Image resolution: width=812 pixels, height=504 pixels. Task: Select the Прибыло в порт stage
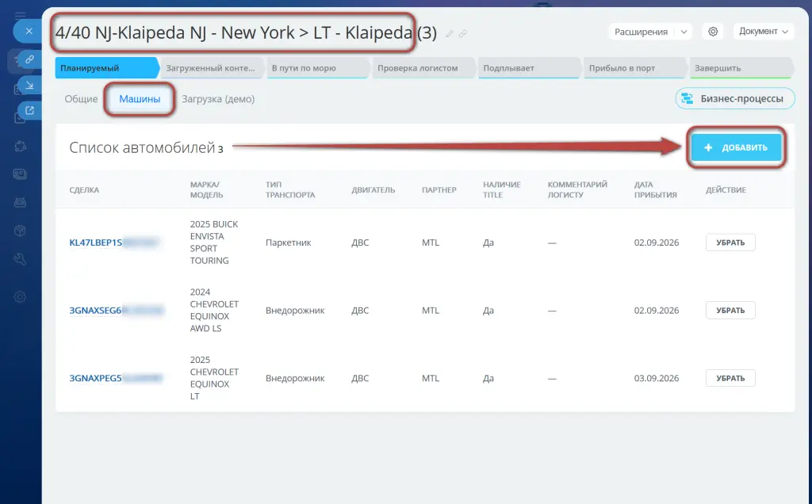tap(634, 68)
